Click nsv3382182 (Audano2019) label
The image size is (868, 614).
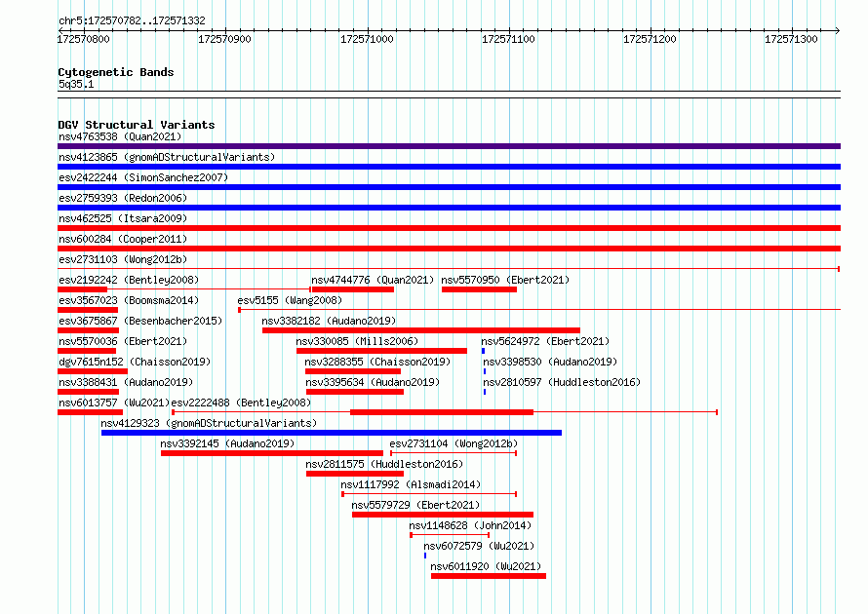point(329,321)
